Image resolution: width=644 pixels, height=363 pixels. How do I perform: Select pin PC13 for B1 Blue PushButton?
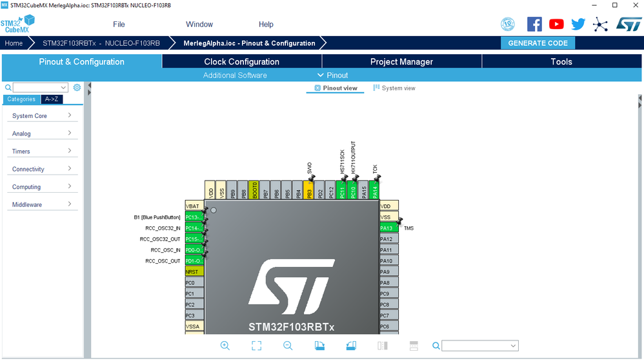coord(194,217)
